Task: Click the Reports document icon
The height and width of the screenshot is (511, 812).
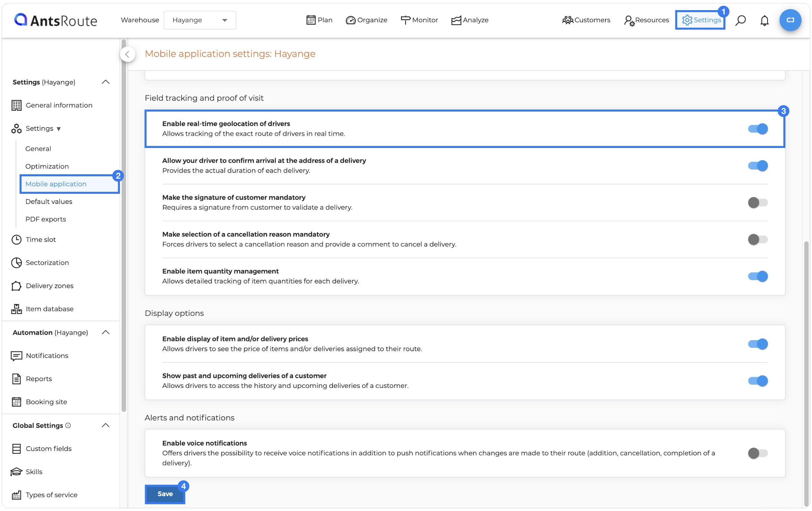Action: click(16, 379)
